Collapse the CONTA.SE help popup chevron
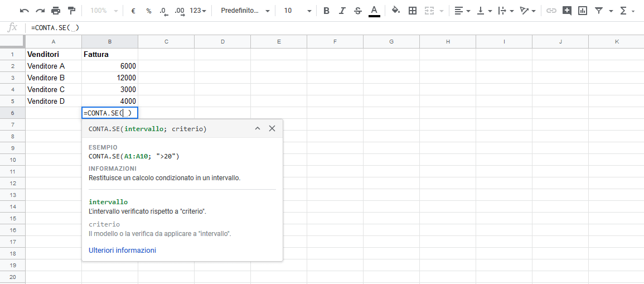The height and width of the screenshot is (284, 644). pos(258,129)
